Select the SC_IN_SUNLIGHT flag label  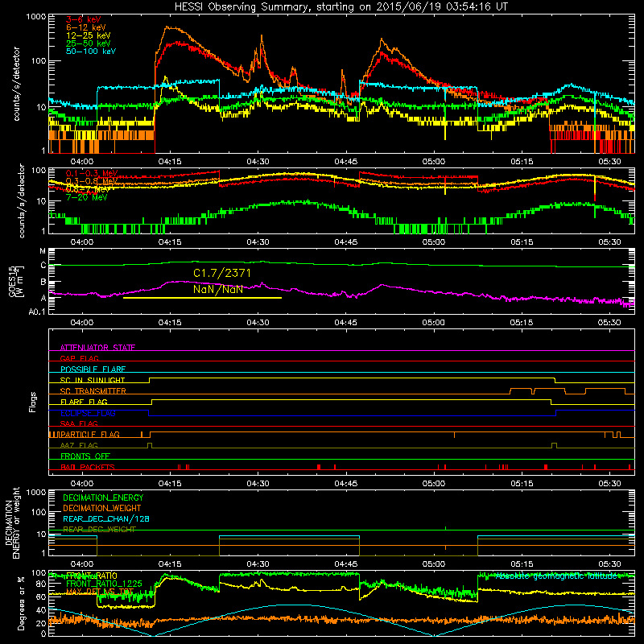[93, 380]
